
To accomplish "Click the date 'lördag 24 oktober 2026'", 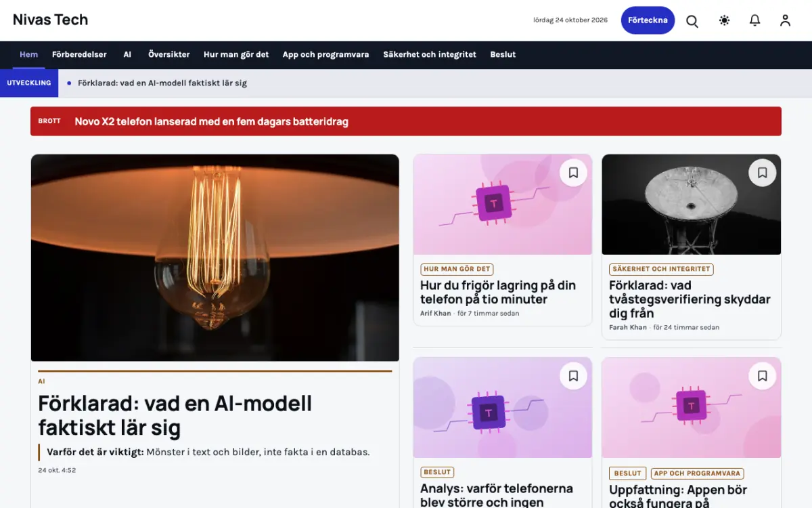I will tap(570, 20).
